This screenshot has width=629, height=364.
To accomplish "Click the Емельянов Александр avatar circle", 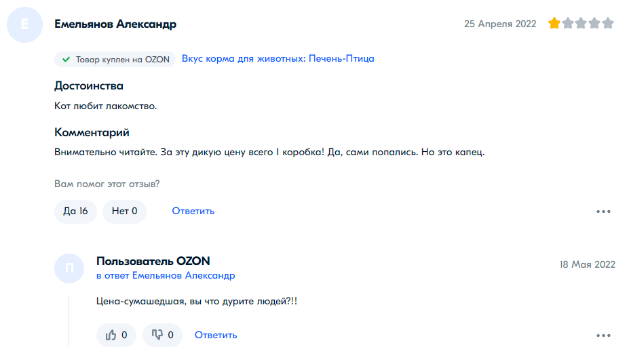I will point(25,24).
